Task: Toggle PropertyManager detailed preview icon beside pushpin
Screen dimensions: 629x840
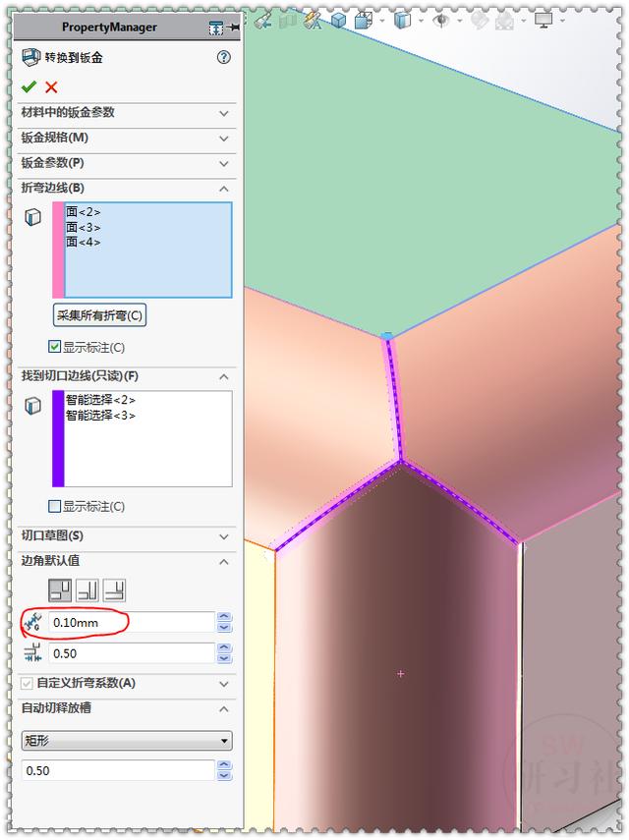Action: pyautogui.click(x=216, y=28)
